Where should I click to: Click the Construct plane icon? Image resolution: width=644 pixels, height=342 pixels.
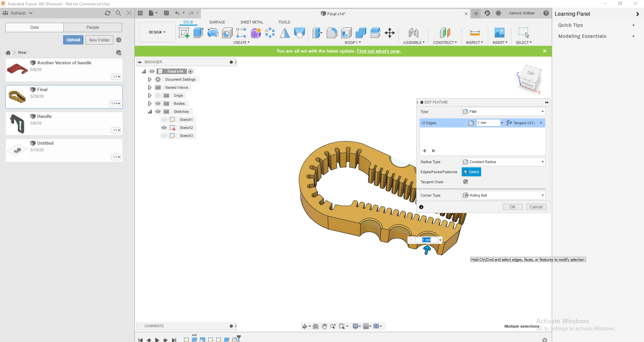point(445,33)
